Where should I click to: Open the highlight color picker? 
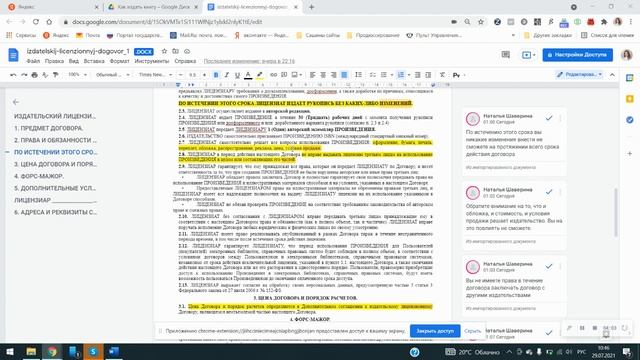coord(259,75)
